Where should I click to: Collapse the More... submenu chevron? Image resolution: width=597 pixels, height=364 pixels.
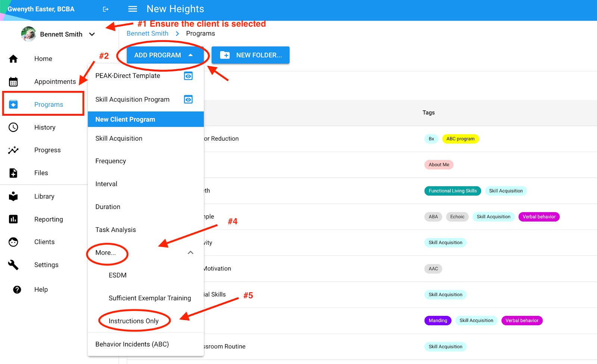(x=190, y=253)
